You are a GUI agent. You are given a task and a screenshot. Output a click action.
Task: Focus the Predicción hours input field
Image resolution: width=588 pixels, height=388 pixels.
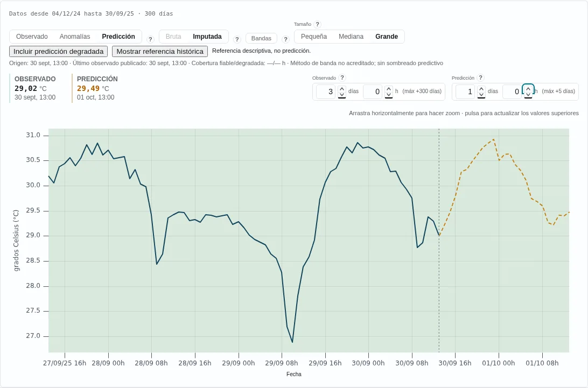[512, 91]
